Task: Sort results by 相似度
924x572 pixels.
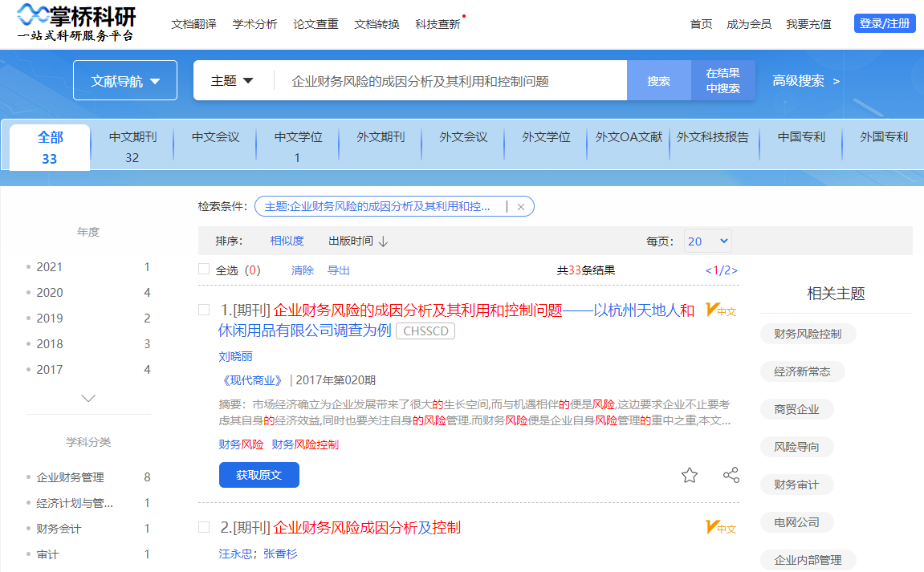Action: [x=287, y=241]
